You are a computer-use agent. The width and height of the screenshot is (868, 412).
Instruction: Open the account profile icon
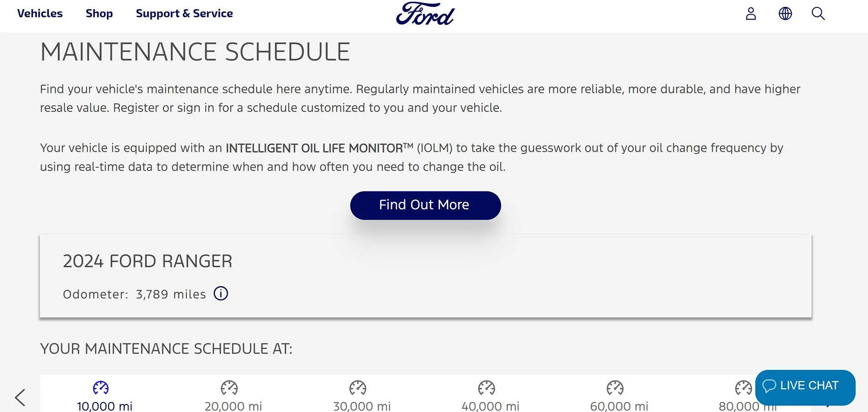pyautogui.click(x=751, y=14)
